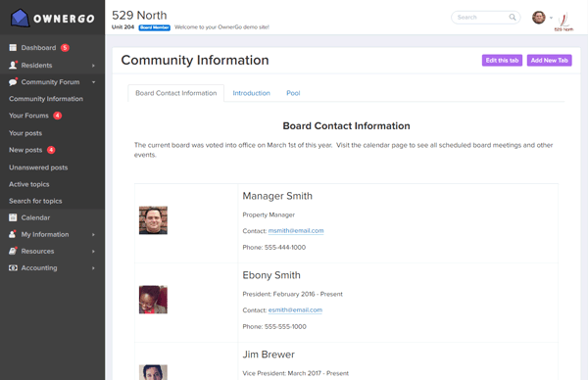The height and width of the screenshot is (380, 588).
Task: Click Ebony Smith's profile photo
Action: click(153, 300)
